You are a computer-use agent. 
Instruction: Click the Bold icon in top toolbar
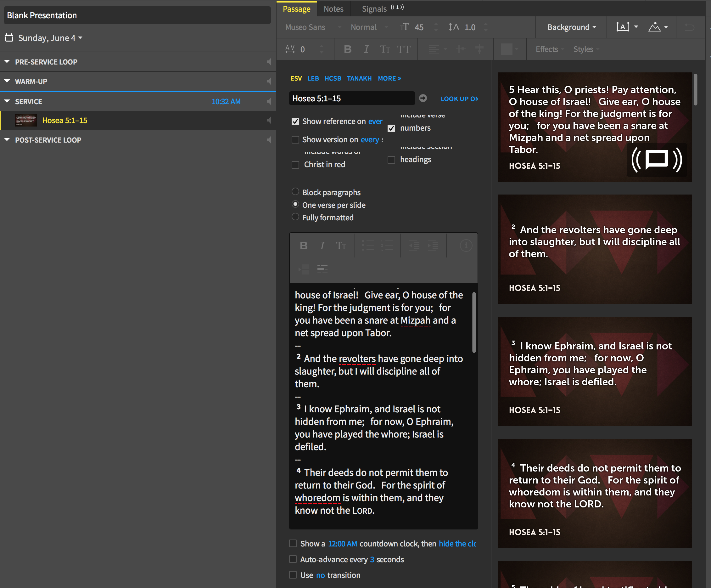pyautogui.click(x=347, y=49)
